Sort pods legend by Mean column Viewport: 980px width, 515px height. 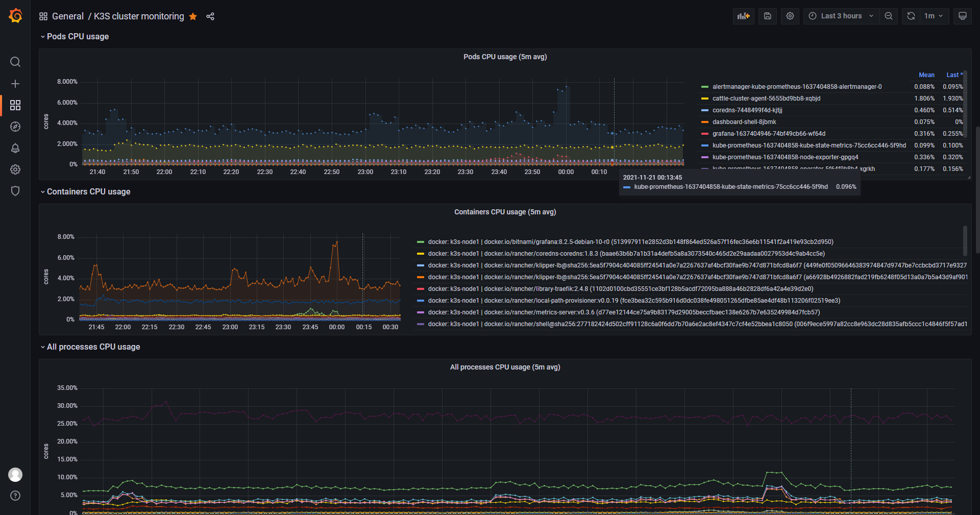coord(926,75)
